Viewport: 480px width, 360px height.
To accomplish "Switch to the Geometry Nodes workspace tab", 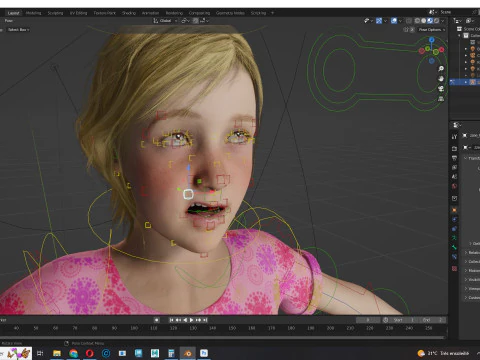I will pos(230,13).
